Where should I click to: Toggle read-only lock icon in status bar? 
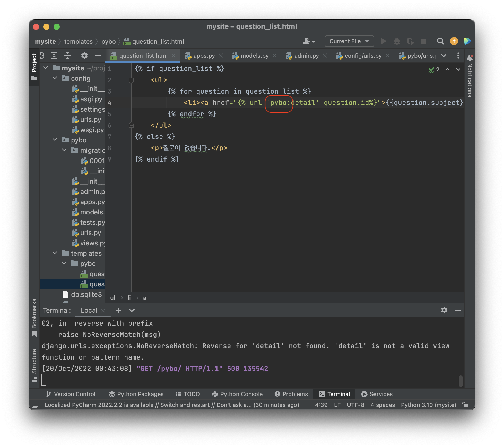[465, 405]
